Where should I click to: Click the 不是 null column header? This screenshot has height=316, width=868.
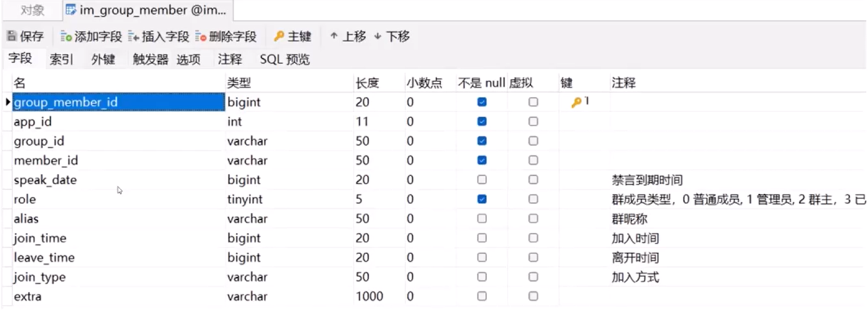point(481,83)
